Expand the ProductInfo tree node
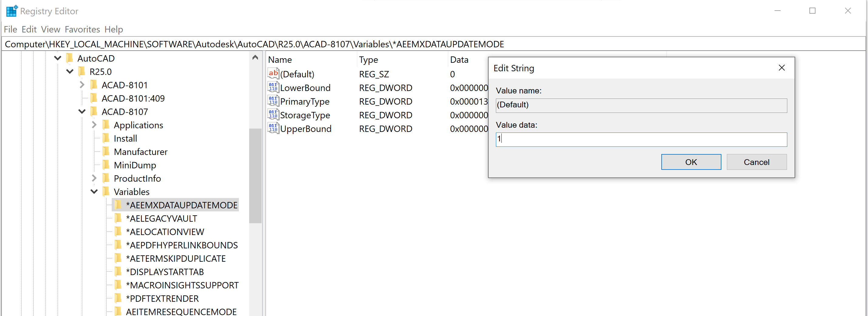Image resolution: width=868 pixels, height=316 pixels. 94,178
